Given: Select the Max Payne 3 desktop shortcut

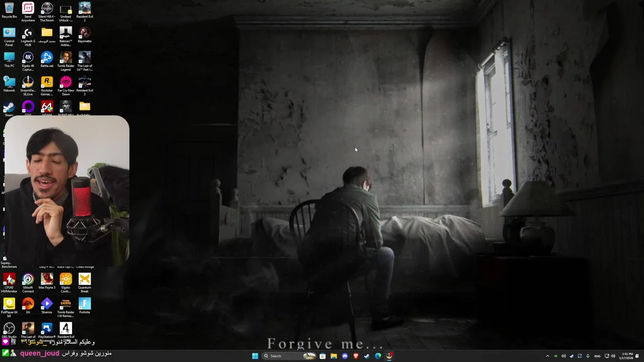Looking at the screenshot, I should (47, 282).
